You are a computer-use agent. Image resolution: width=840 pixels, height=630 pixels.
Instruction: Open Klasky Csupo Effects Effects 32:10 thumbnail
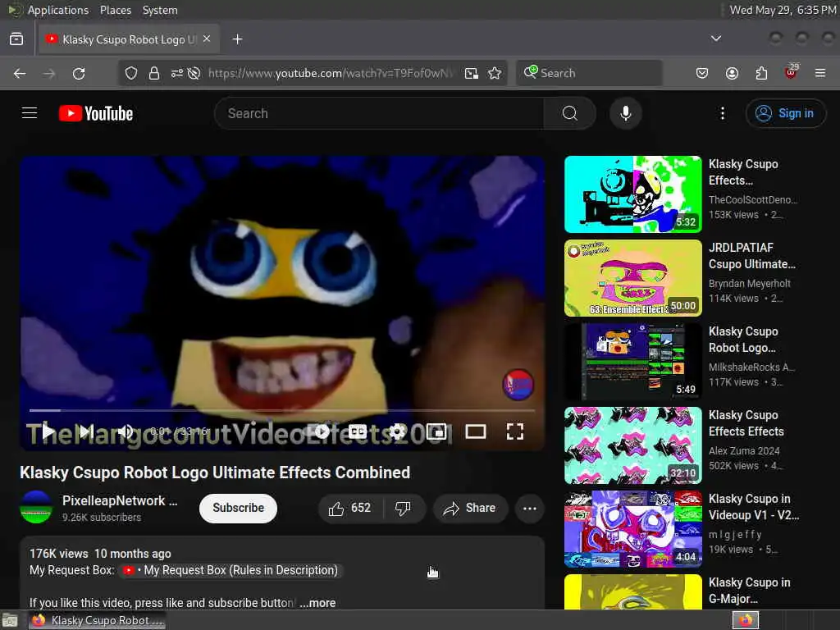tap(632, 445)
